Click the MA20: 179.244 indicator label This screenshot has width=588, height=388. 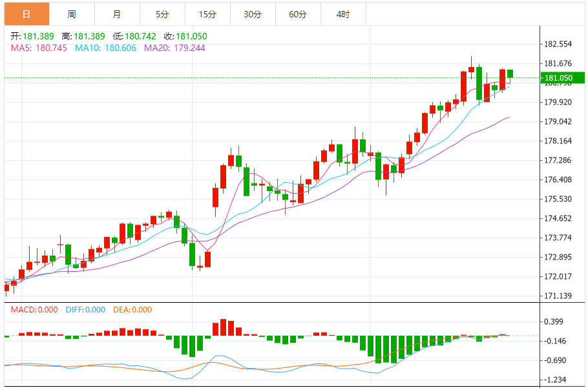(174, 48)
